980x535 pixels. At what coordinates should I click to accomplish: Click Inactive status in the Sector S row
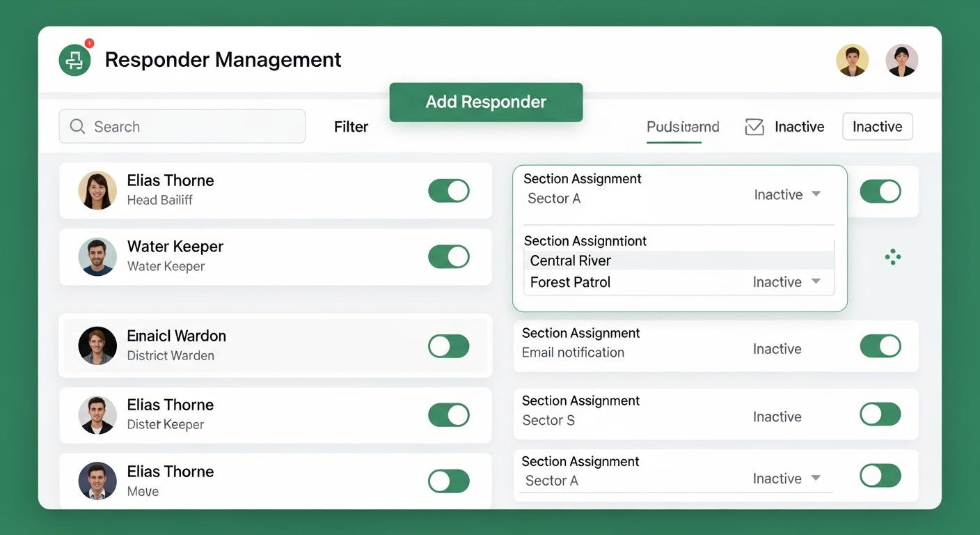777,417
